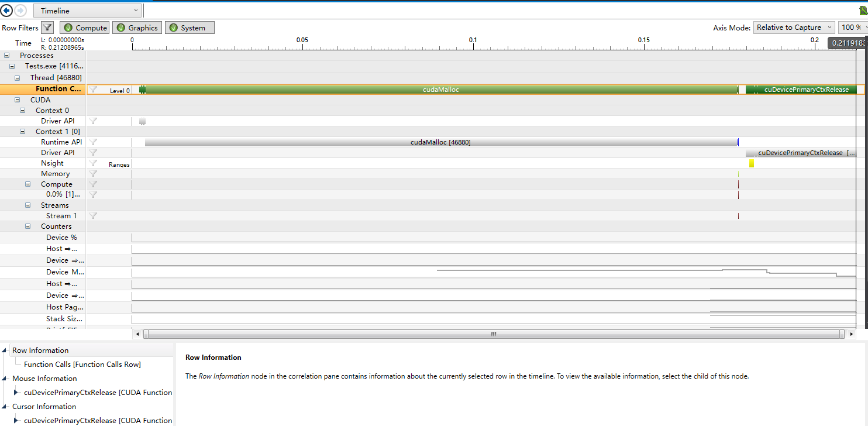The height and width of the screenshot is (426, 868).
Task: Toggle the Graphics row filter
Action: click(x=137, y=28)
